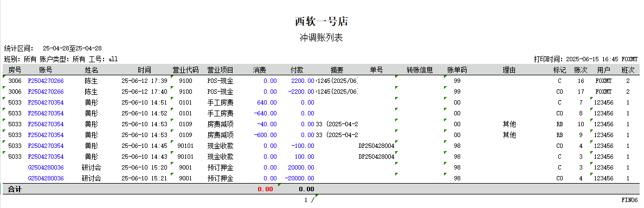
Task: Open account G2504280036 in the 15:20 row
Action: 46,167
